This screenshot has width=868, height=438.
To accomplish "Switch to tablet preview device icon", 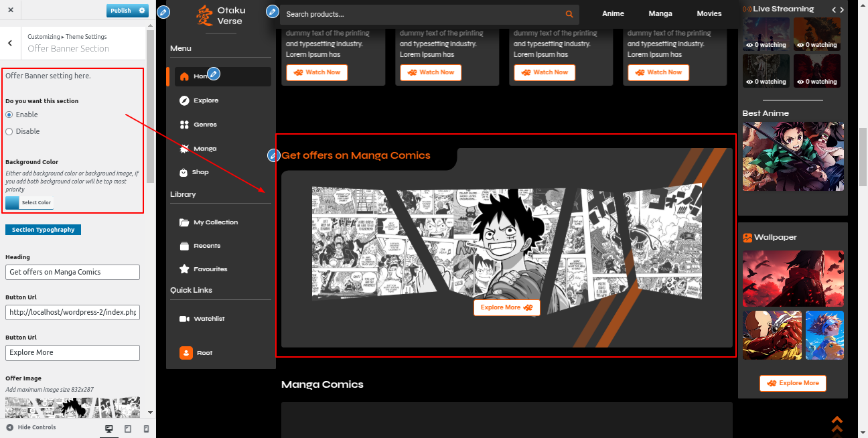I will click(128, 429).
